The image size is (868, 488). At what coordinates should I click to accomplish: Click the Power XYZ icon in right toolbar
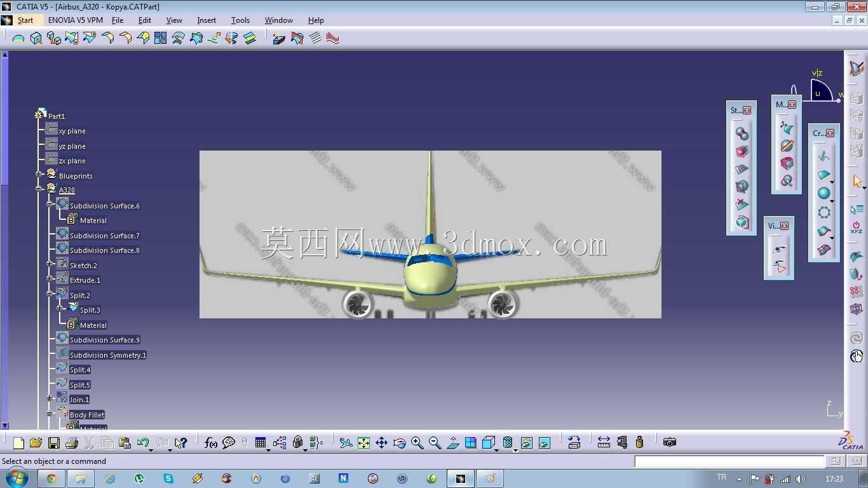point(857,227)
